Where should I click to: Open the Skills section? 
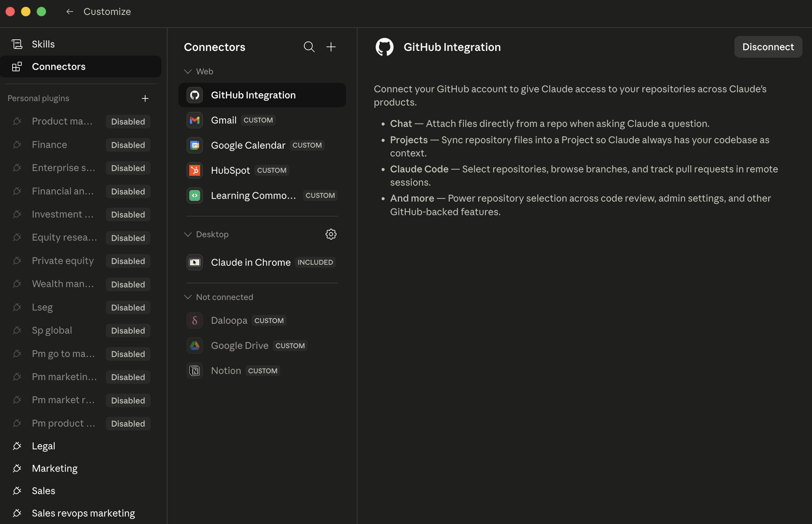pyautogui.click(x=81, y=44)
